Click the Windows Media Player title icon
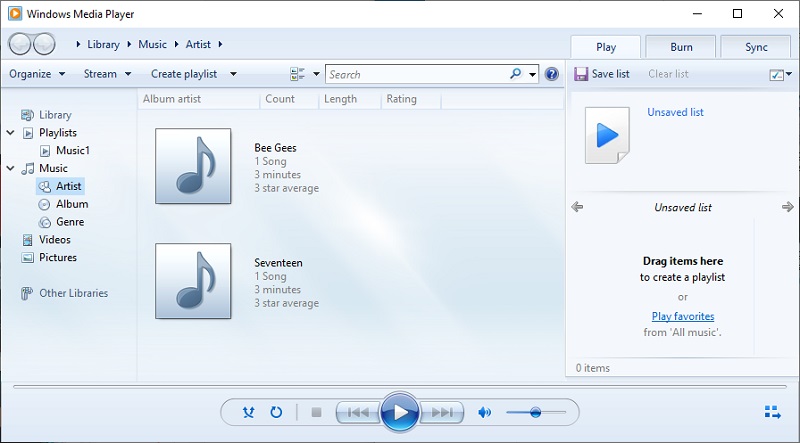This screenshot has height=443, width=800. [15, 14]
